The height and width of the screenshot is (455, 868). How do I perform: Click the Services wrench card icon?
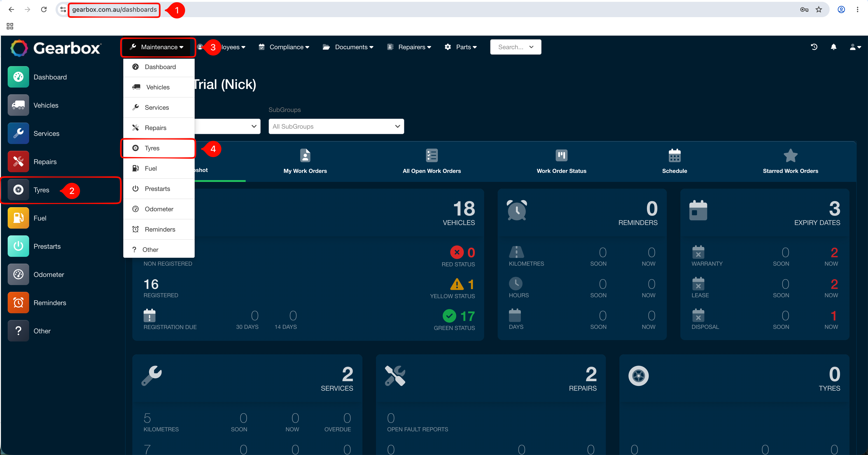click(x=152, y=376)
